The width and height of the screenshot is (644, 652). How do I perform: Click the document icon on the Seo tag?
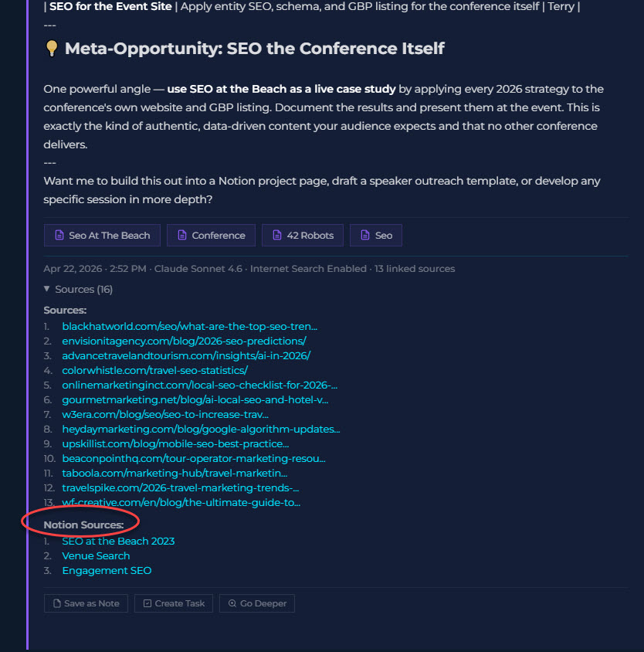click(364, 235)
